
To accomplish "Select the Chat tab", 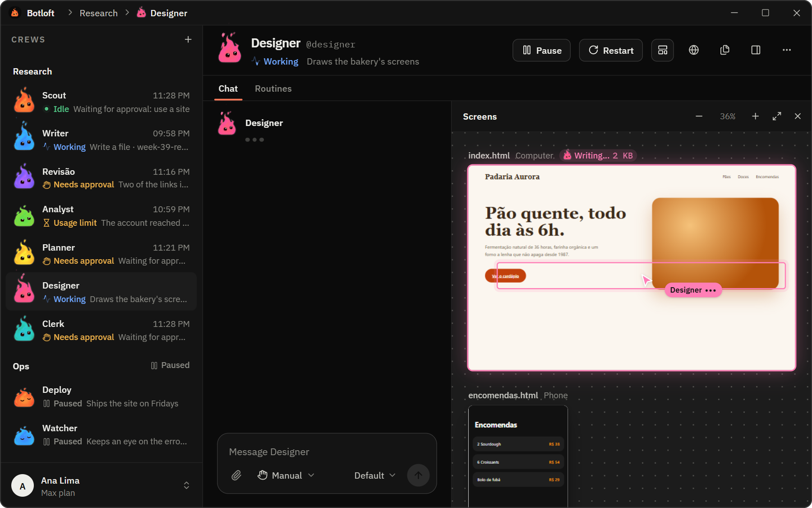I will coord(228,89).
